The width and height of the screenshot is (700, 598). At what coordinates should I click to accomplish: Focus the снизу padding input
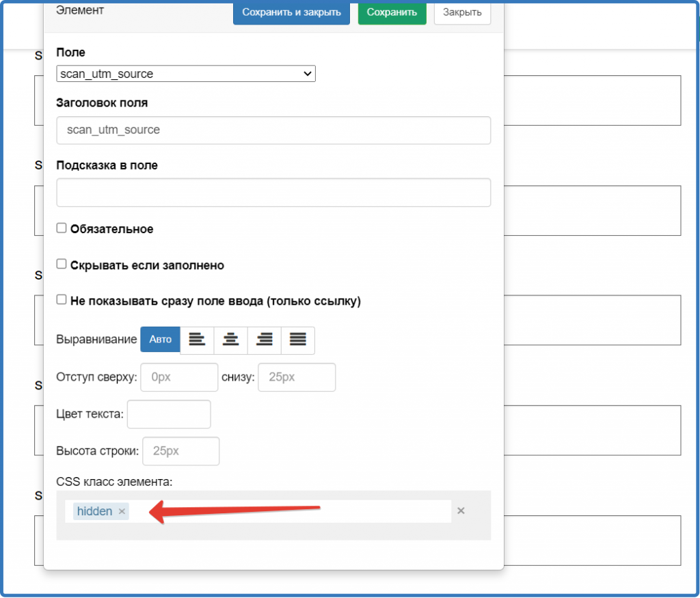tap(297, 377)
